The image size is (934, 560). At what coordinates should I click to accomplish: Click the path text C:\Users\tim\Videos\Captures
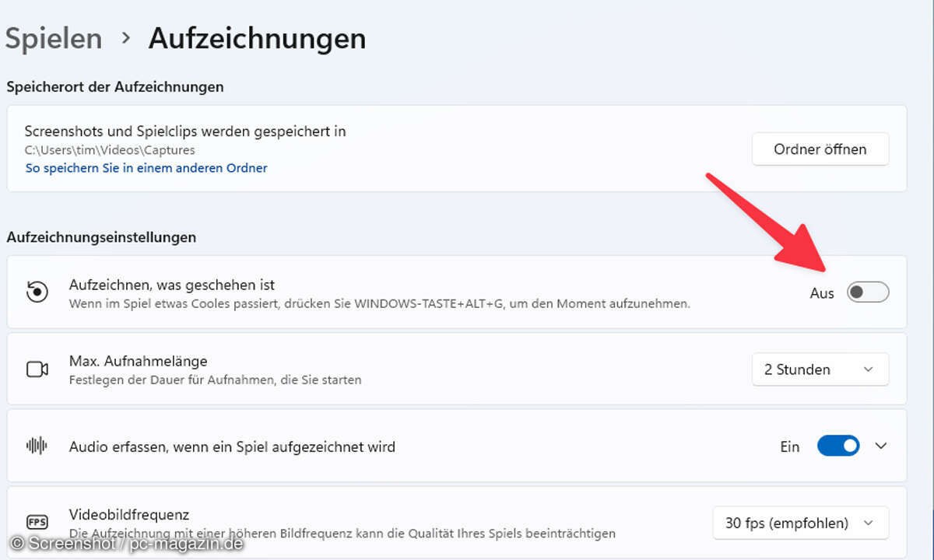(110, 150)
